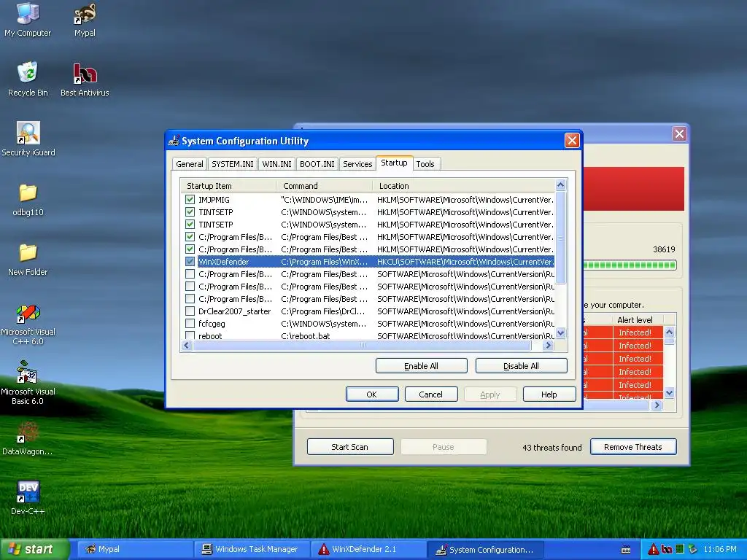747x560 pixels.
Task: Click the taskbar clock showing 11:06 PM
Action: 720,549
